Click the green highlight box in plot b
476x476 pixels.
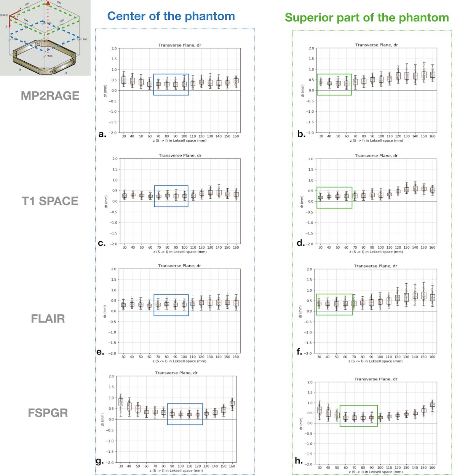pyautogui.click(x=334, y=85)
